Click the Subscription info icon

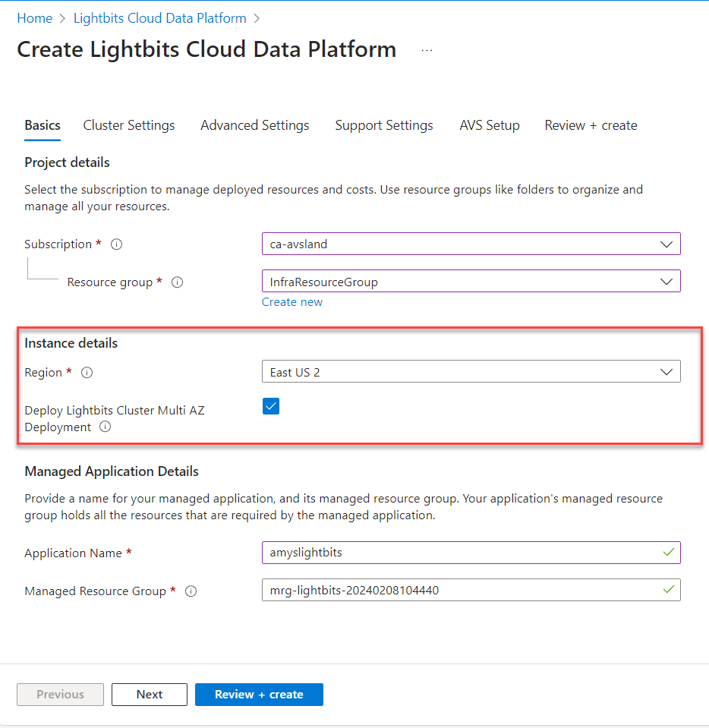117,244
